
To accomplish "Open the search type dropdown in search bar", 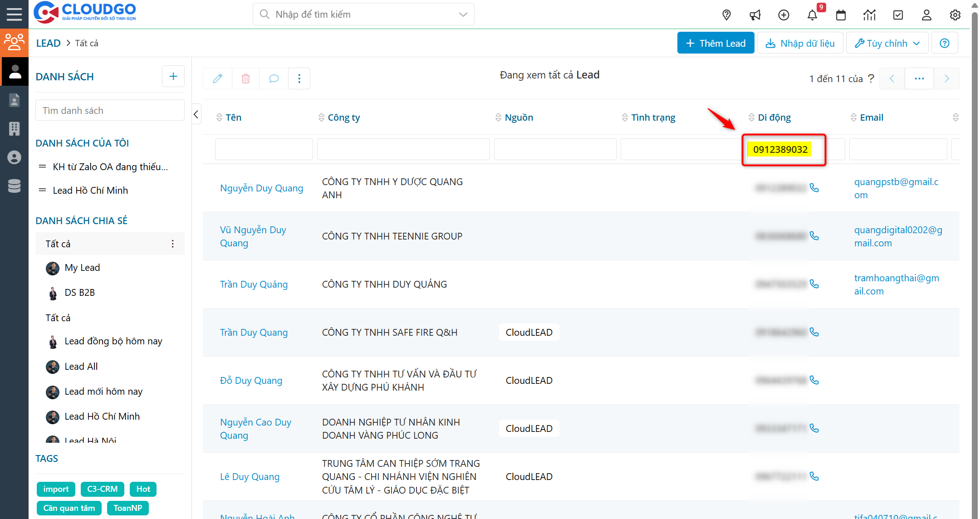I will (x=463, y=14).
